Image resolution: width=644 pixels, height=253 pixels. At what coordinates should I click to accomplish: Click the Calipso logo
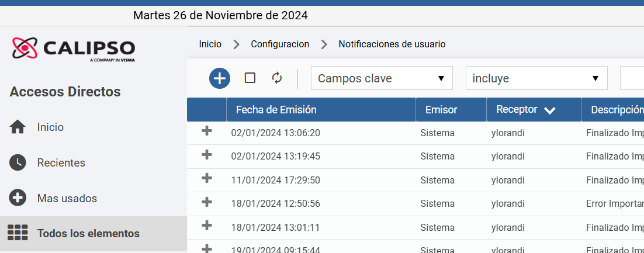(x=74, y=49)
